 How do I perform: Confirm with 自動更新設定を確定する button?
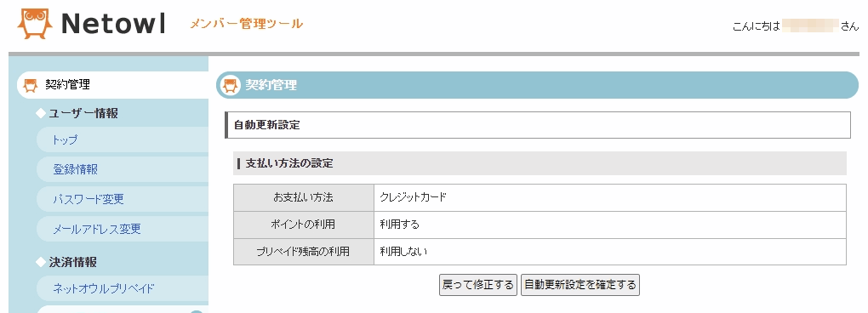click(x=580, y=285)
